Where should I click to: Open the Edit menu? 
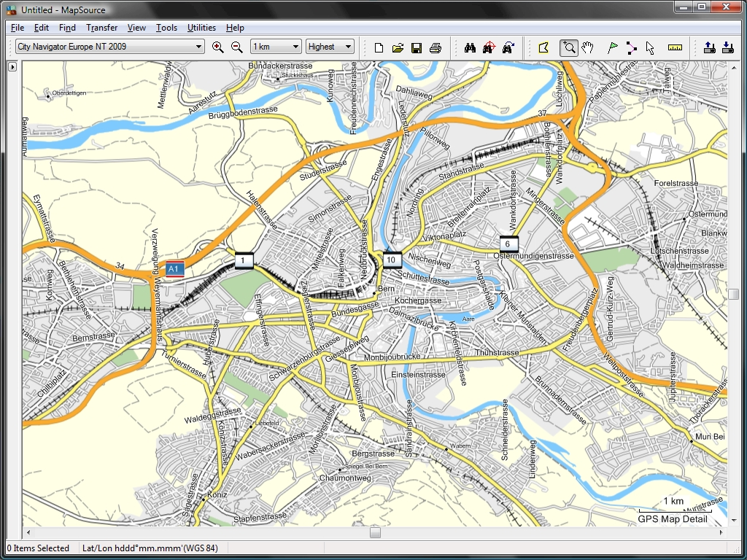[42, 28]
